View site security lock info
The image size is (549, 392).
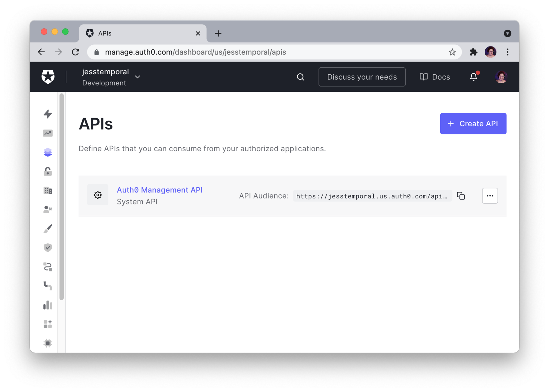pos(97,52)
